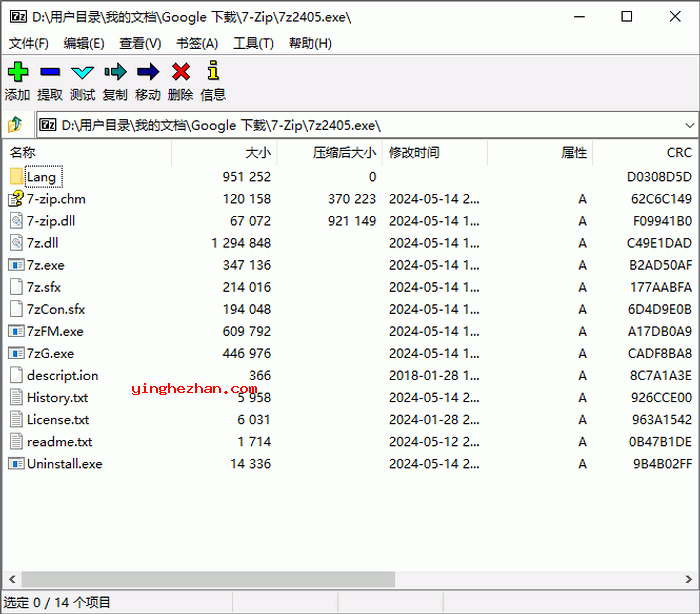Click the Move (移动) blue arrow icon

coord(148,71)
